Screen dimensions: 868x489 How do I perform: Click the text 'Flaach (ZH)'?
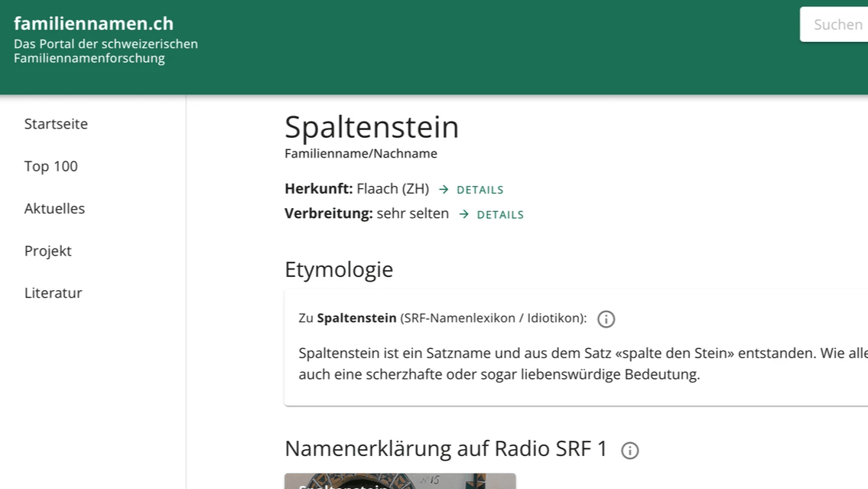(393, 189)
